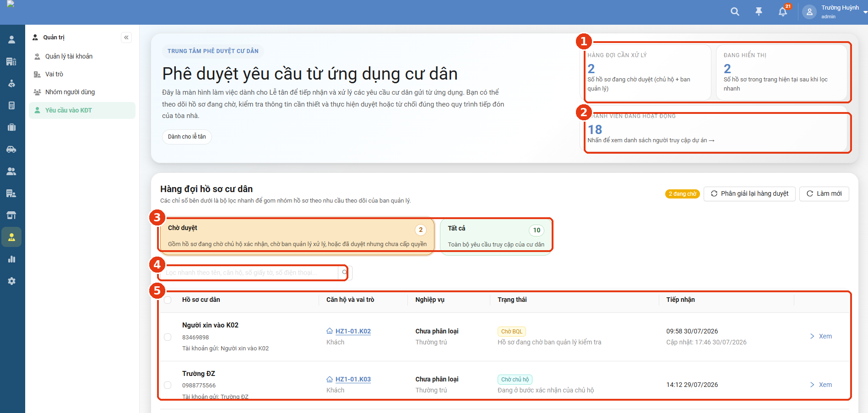Click the phone number 0988775566
868x413 pixels.
tap(199, 386)
